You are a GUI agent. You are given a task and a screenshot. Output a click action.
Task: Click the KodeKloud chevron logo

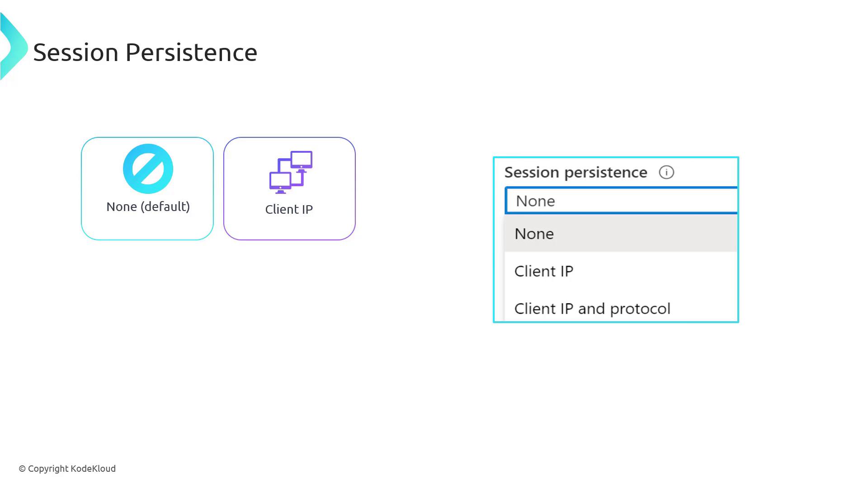[14, 47]
